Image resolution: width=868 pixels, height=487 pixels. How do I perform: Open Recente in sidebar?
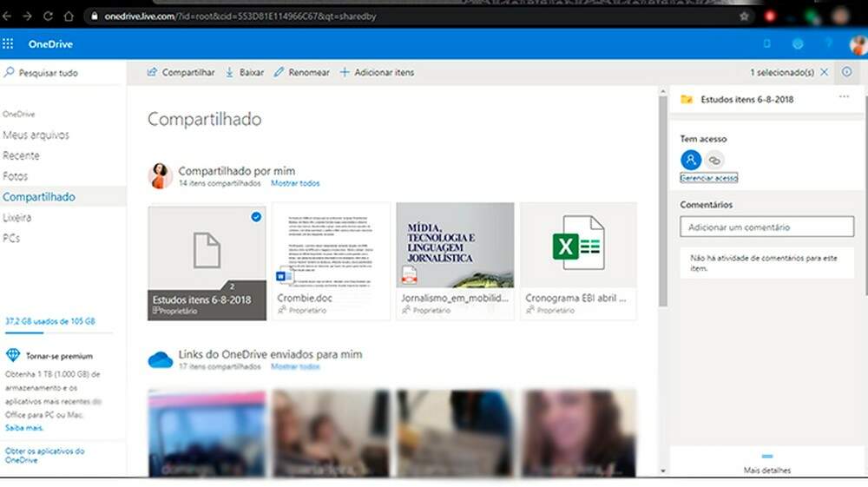click(21, 155)
